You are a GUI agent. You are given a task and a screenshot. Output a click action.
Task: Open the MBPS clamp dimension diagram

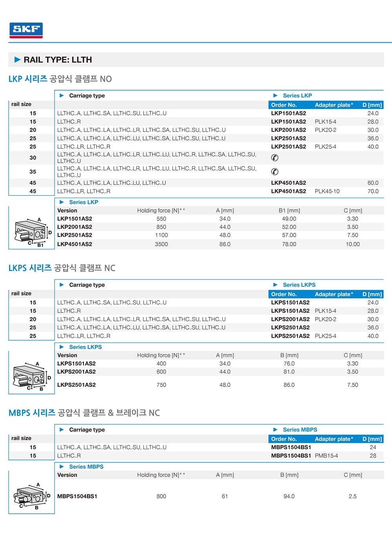[32, 496]
